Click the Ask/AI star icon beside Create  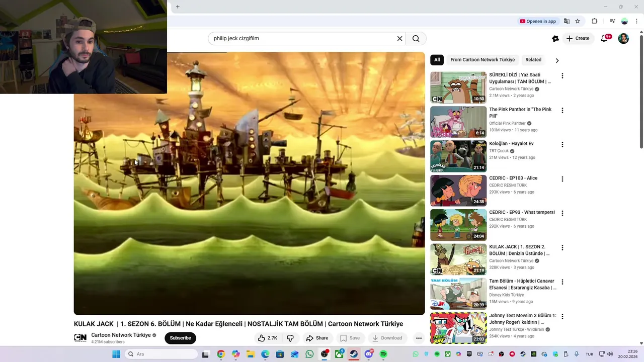tap(555, 38)
